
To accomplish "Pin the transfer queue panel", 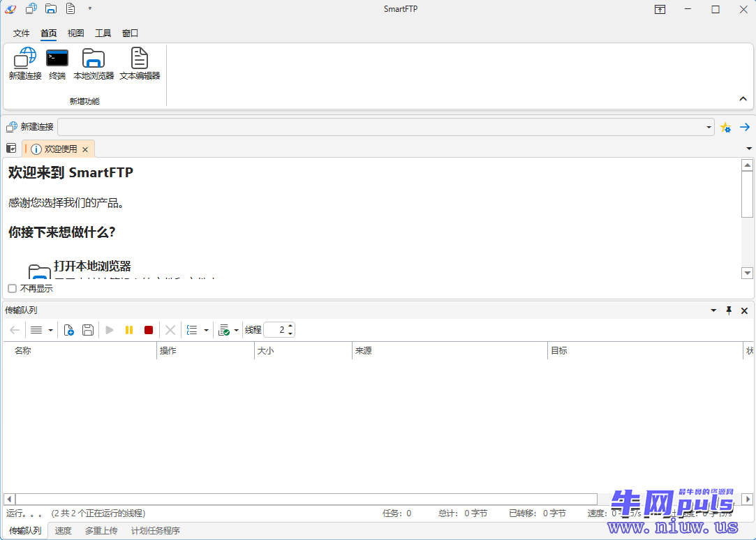I will [x=729, y=310].
